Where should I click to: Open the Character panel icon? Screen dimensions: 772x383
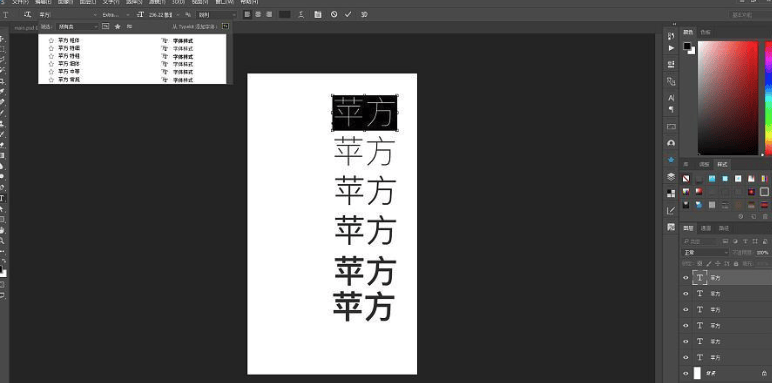click(x=671, y=98)
